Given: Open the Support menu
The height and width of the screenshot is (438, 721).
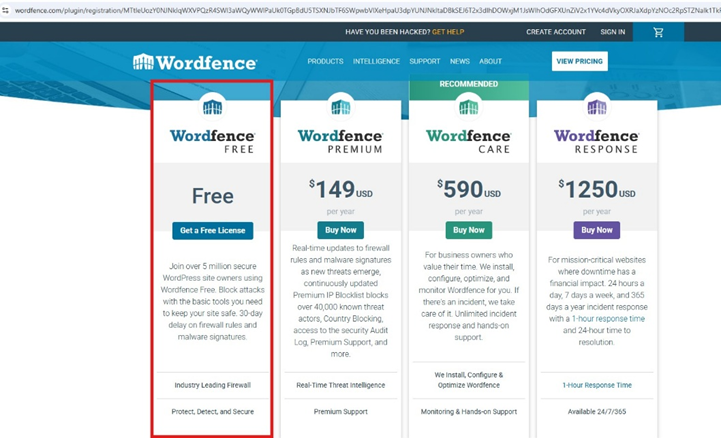Looking at the screenshot, I should point(425,61).
